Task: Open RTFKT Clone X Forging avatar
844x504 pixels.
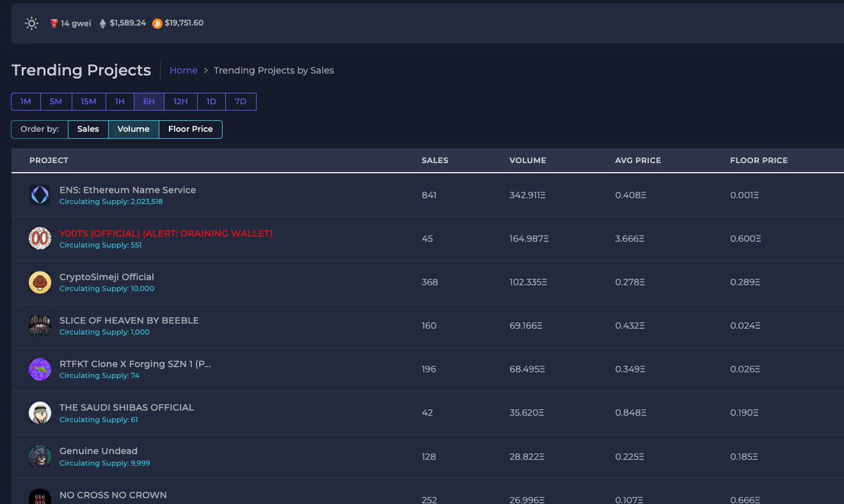Action: click(39, 370)
